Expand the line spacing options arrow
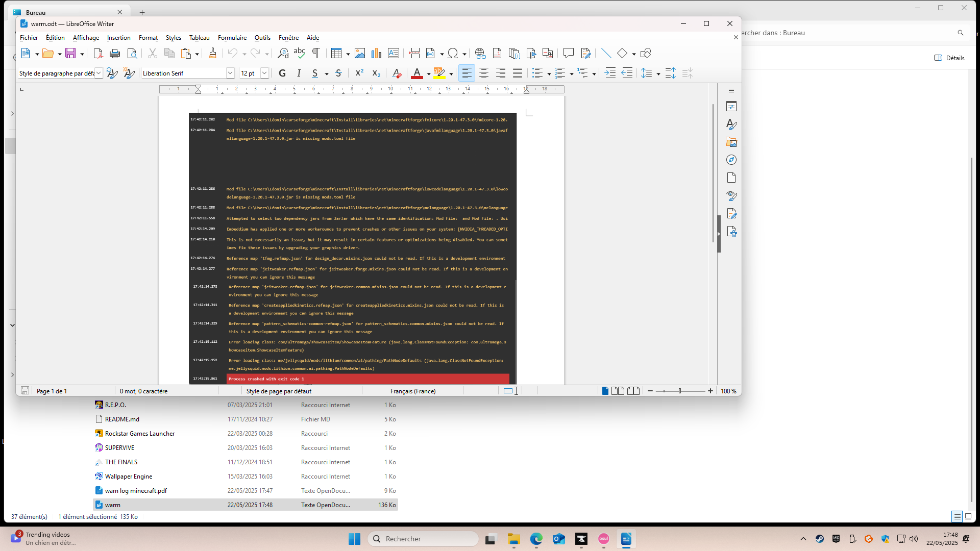This screenshot has width=980, height=551. coord(658,74)
